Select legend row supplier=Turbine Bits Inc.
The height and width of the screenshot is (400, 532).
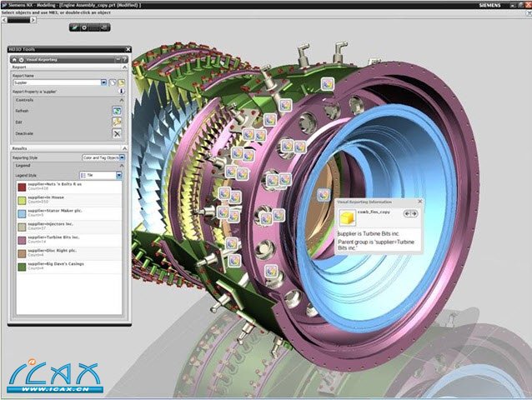69,240
